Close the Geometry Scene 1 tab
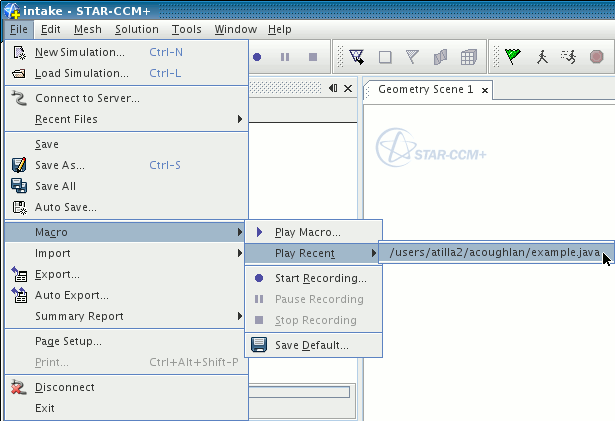This screenshot has height=421, width=615. pos(485,91)
